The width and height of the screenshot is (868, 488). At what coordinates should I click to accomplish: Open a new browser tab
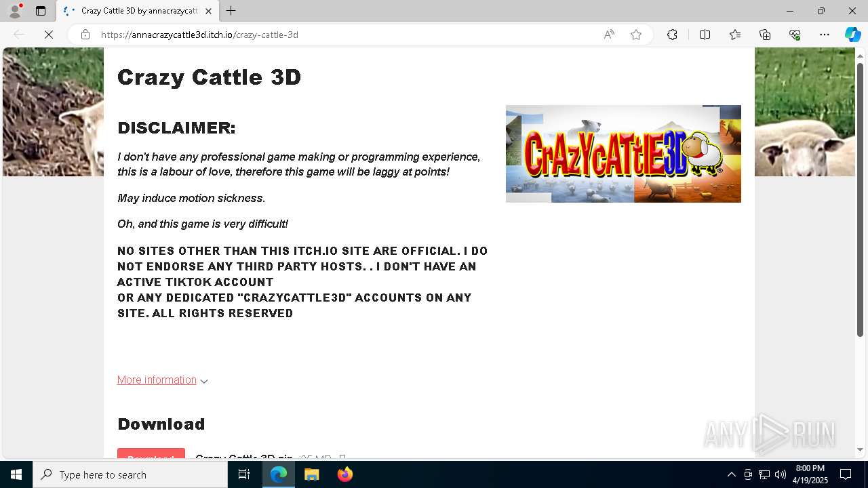coord(231,11)
